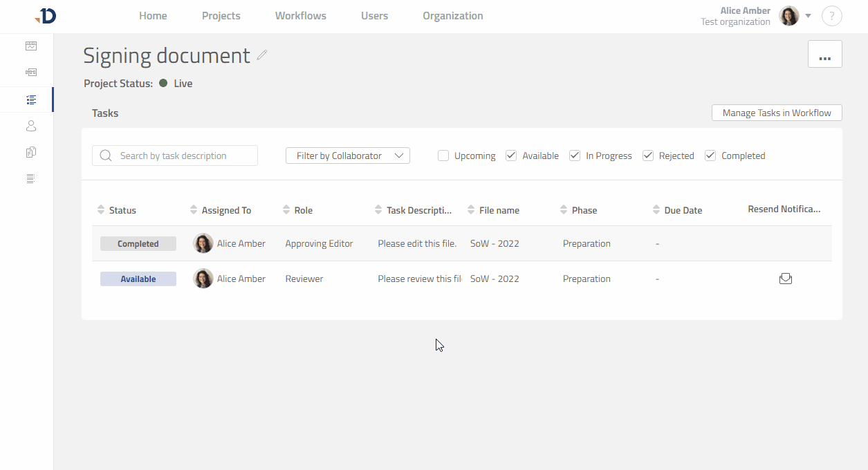Click the pencil to rename Signing document
The image size is (868, 470).
[261, 55]
